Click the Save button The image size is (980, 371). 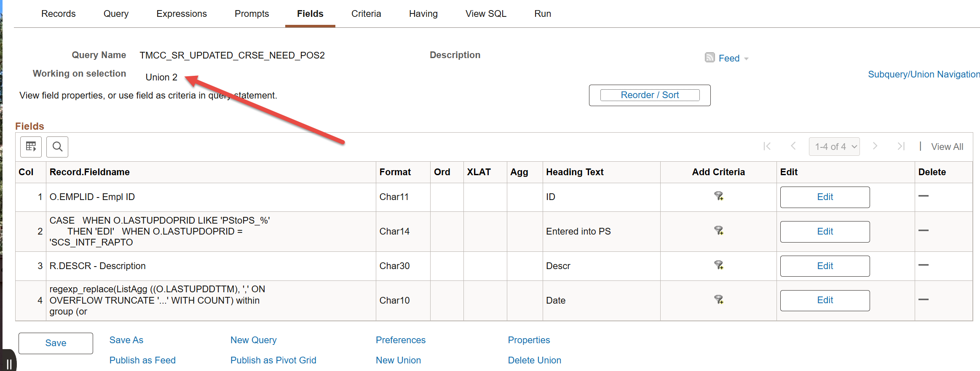[x=56, y=343]
